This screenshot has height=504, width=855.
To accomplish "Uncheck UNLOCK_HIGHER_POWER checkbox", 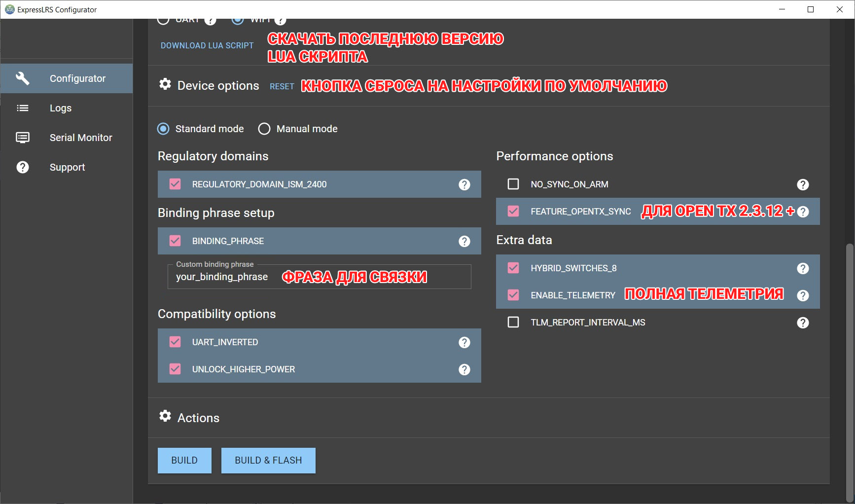I will (175, 369).
